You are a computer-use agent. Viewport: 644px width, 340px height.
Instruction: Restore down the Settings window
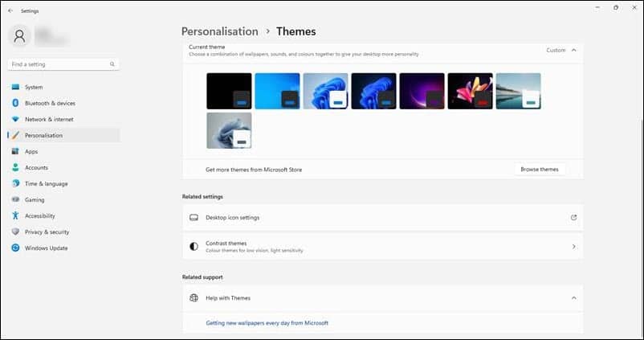[616, 8]
